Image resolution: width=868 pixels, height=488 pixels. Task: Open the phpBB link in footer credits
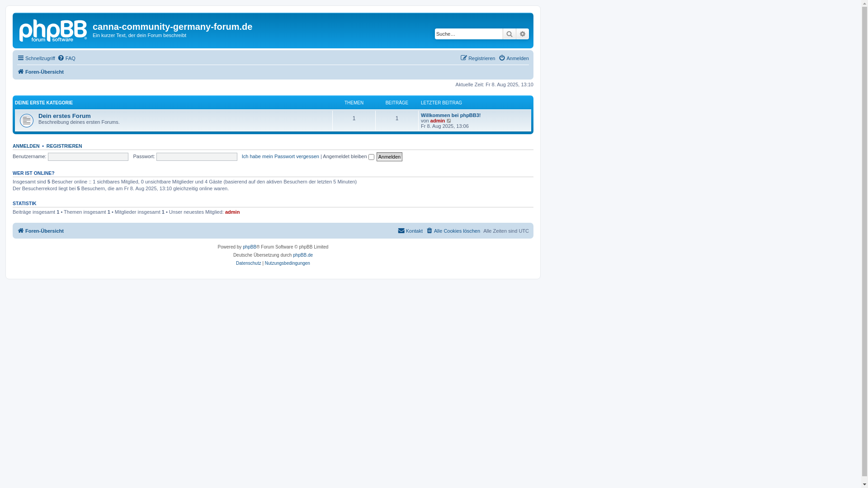click(250, 247)
